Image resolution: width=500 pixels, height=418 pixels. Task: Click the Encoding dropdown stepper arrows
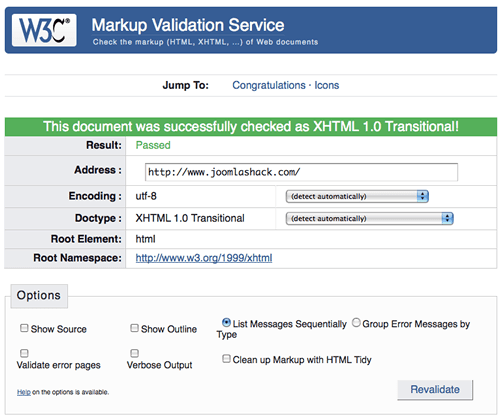pos(423,196)
